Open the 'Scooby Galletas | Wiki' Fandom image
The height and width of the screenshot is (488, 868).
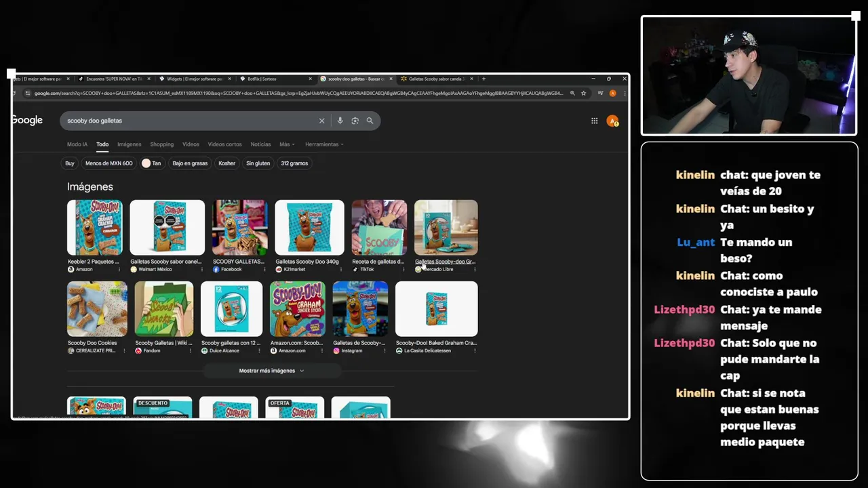[163, 309]
